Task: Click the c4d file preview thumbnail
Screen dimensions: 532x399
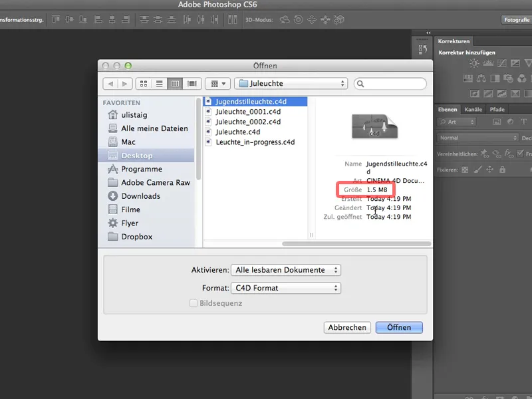Action: [x=374, y=126]
